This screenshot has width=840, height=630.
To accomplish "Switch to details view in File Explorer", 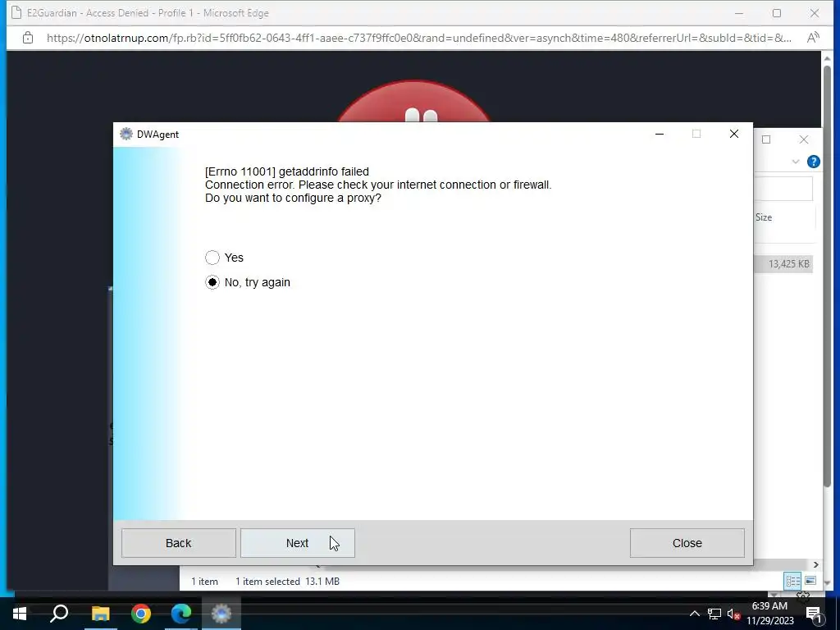I will (792, 581).
